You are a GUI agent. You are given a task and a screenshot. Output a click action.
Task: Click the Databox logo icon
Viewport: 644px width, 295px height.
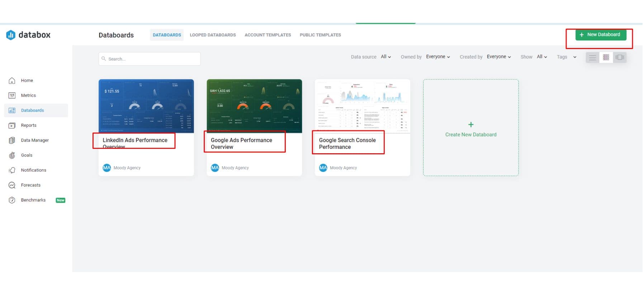pos(11,35)
